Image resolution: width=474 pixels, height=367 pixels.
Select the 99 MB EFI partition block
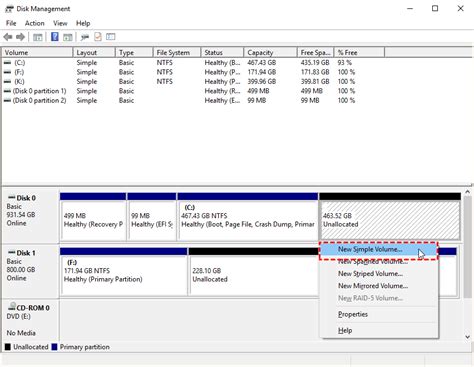[x=152, y=217]
